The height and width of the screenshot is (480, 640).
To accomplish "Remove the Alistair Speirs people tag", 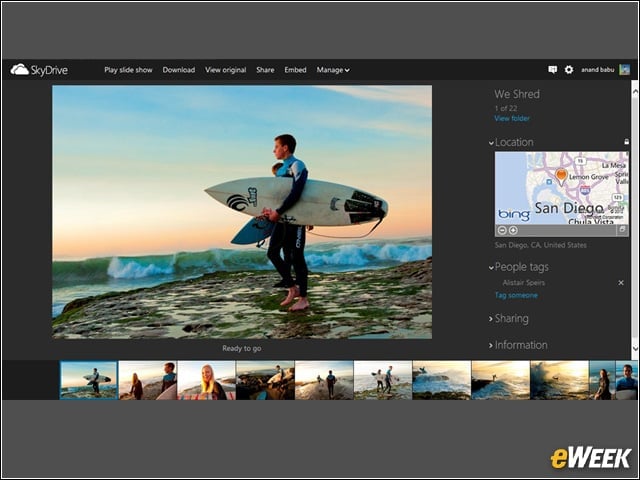I will (621, 282).
